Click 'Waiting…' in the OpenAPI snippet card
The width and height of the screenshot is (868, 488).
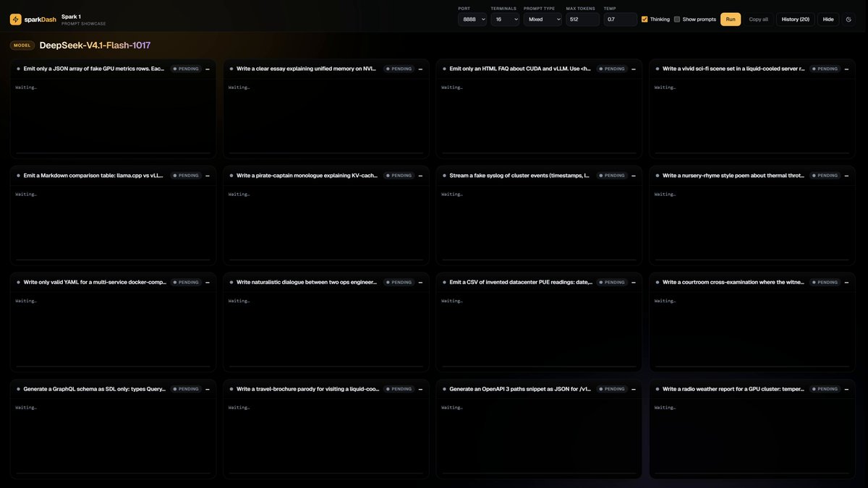click(x=452, y=408)
